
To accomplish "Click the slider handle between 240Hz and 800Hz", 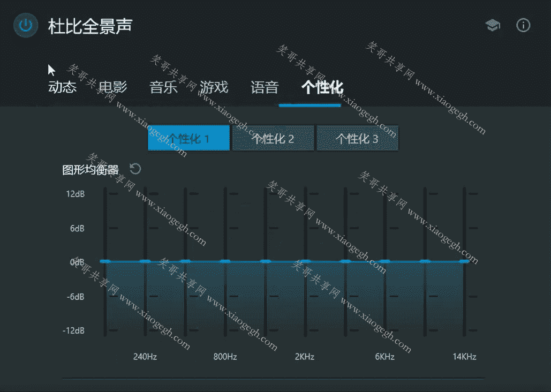I will click(185, 261).
